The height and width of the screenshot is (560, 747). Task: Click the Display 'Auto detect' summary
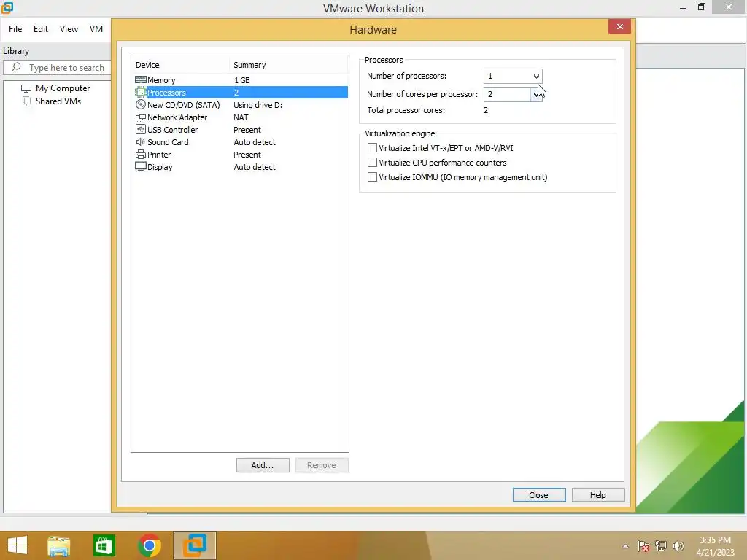(x=255, y=167)
